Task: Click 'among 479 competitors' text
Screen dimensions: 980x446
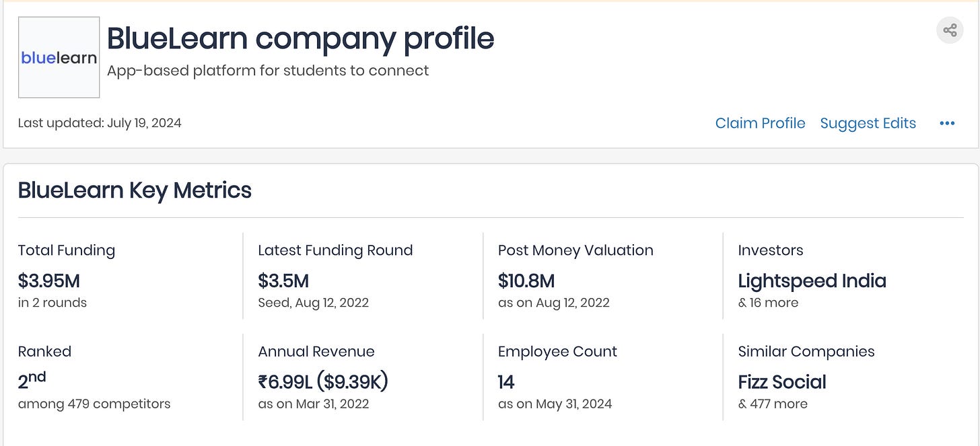Action: [x=94, y=404]
